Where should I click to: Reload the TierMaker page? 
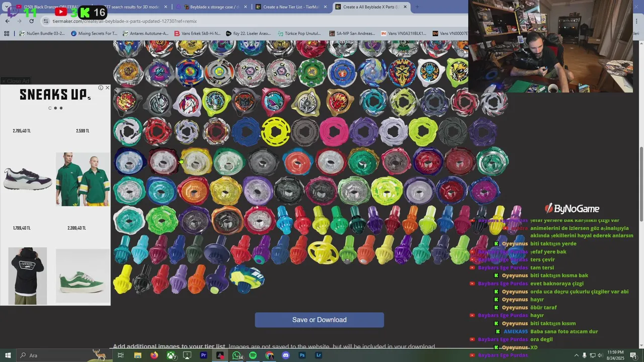pos(32,21)
